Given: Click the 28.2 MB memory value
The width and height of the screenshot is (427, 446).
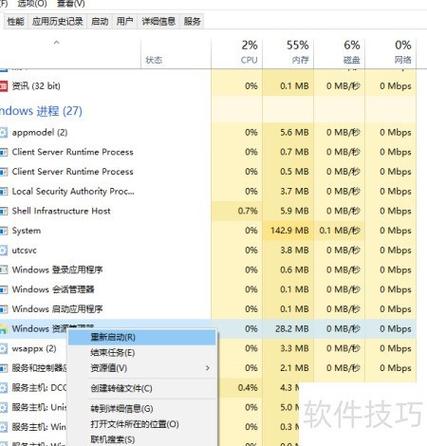Looking at the screenshot, I should coord(292,329).
